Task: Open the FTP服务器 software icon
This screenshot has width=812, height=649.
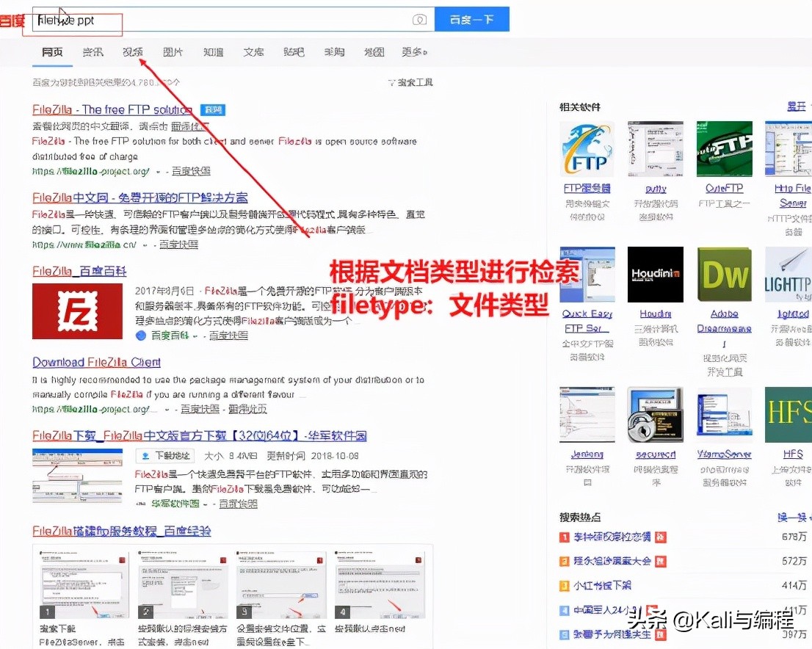Action: pos(587,149)
